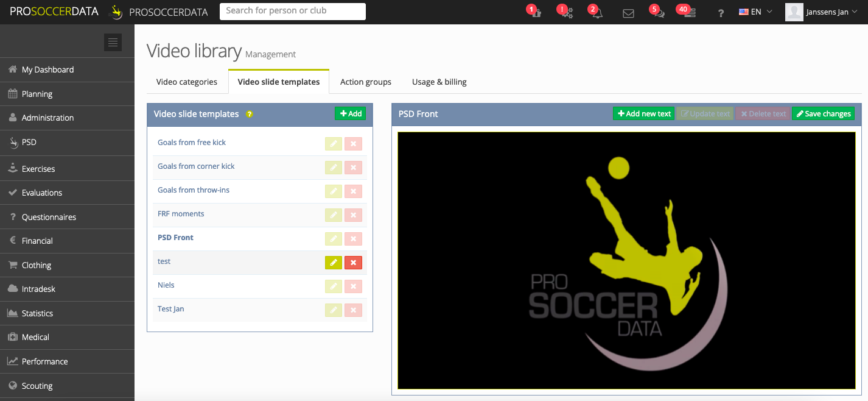Click the Add new text button
The height and width of the screenshot is (401, 868).
click(644, 113)
